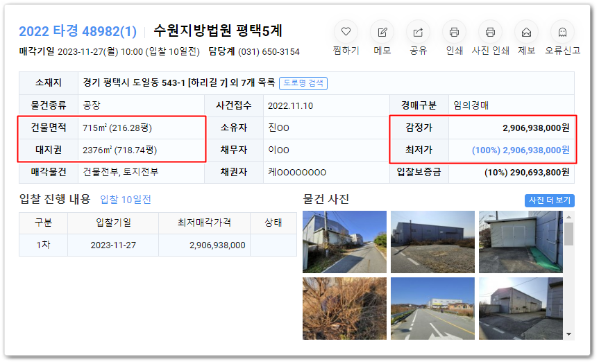This screenshot has width=599, height=364.
Task: Open the first photo of road beside factory
Action: pyautogui.click(x=344, y=242)
